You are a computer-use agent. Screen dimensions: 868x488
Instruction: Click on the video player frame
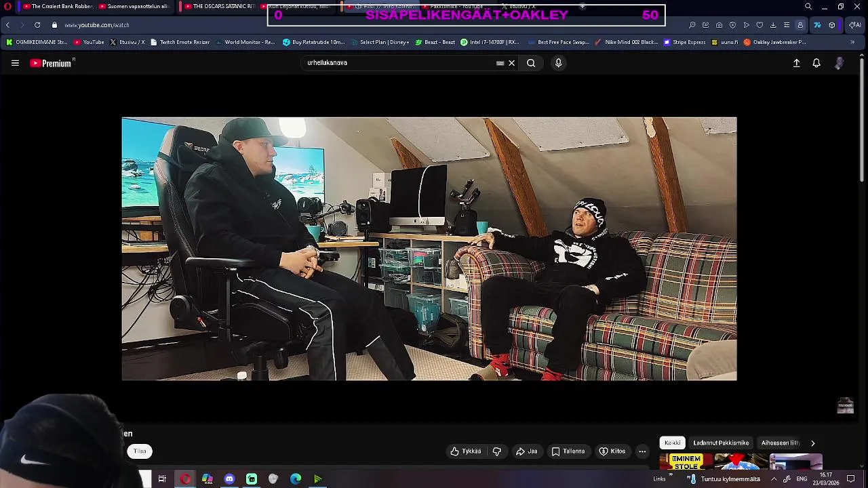pos(429,249)
